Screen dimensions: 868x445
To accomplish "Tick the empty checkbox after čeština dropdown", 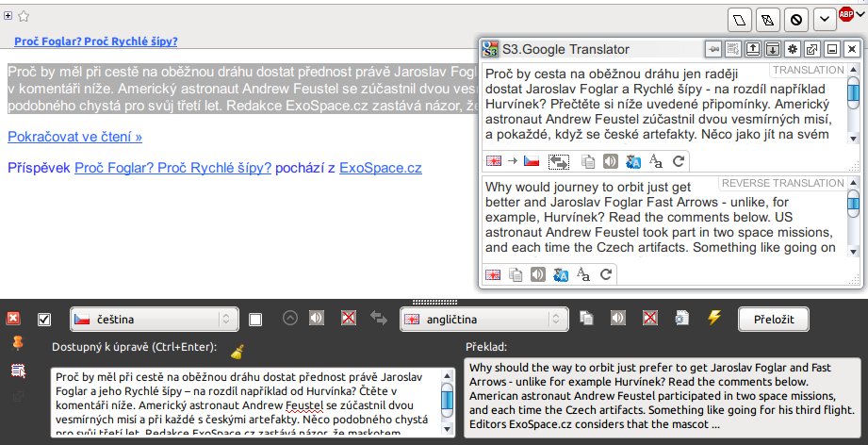I will pos(255,320).
